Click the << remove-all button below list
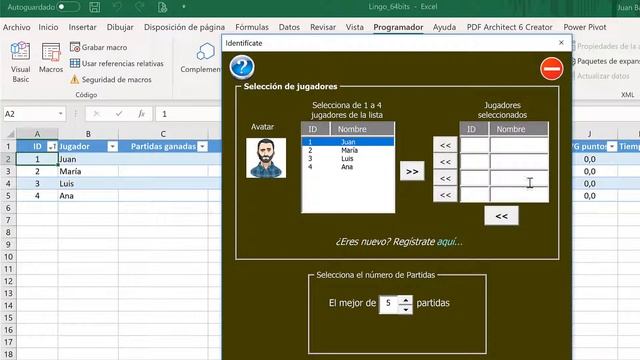 [x=502, y=216]
